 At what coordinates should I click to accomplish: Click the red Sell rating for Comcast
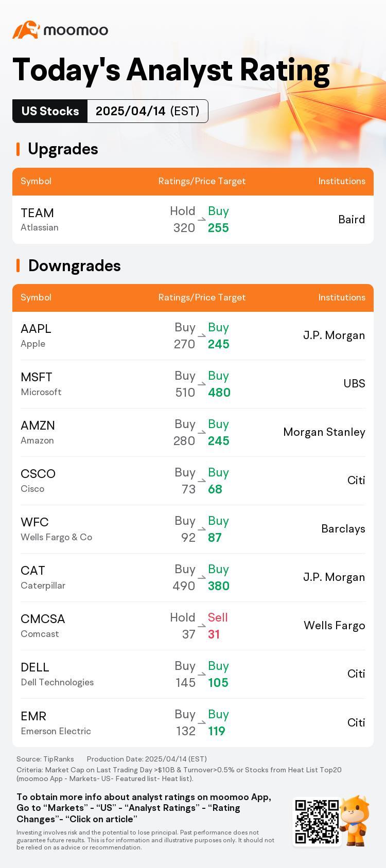coord(218,617)
